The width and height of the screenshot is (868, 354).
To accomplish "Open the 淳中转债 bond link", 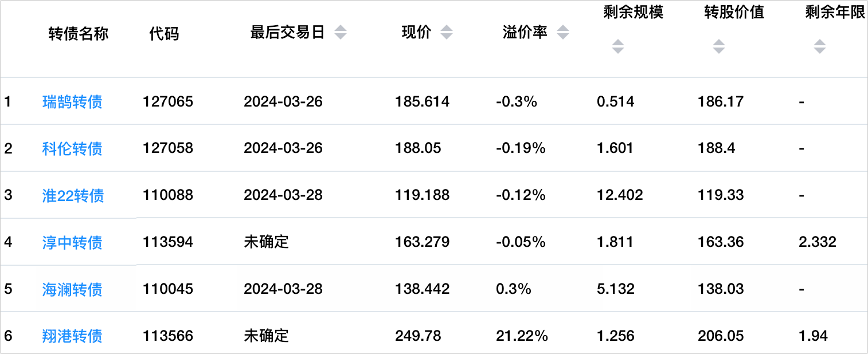I will click(72, 242).
